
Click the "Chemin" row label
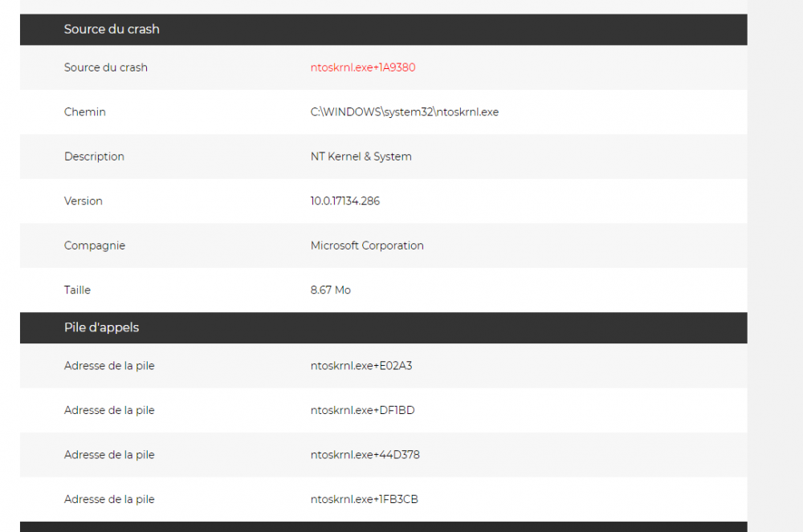click(x=85, y=112)
